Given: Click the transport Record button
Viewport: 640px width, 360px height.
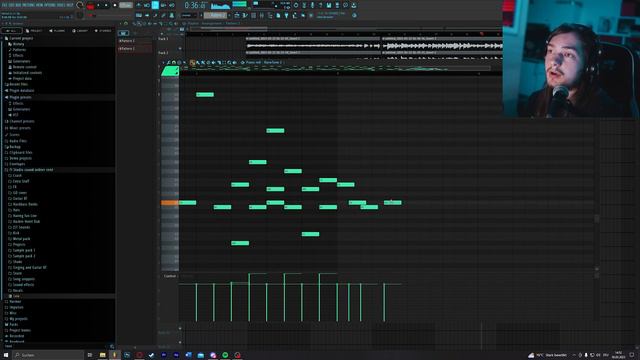Looking at the screenshot, I should (x=115, y=6).
